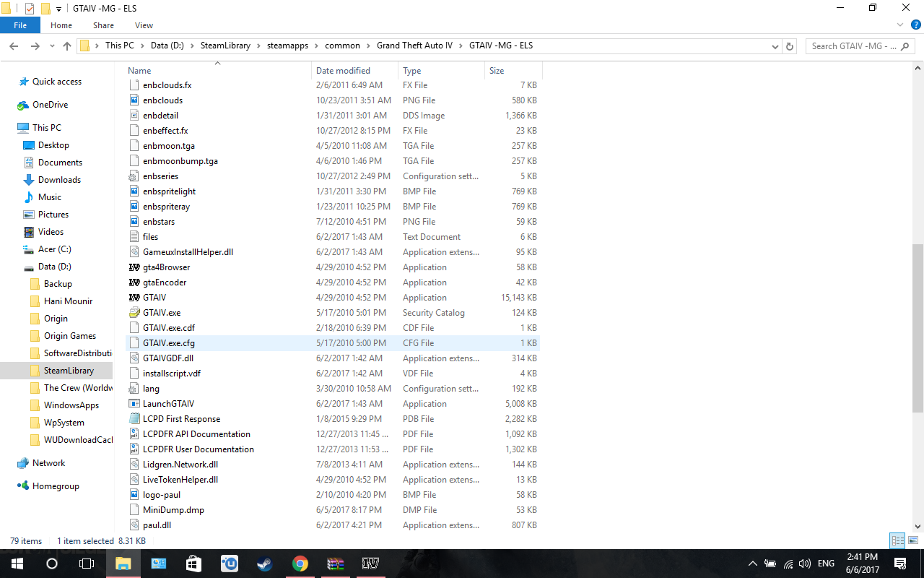Show hidden system tray icons
Viewport: 924px width, 578px height.
(753, 564)
